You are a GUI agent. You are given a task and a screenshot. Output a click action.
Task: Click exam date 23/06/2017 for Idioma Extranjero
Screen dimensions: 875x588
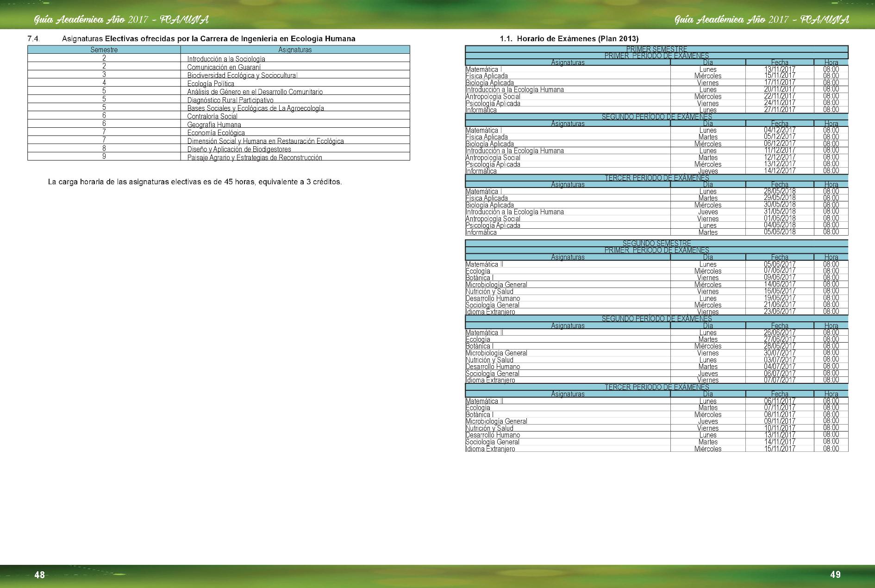coord(780,311)
